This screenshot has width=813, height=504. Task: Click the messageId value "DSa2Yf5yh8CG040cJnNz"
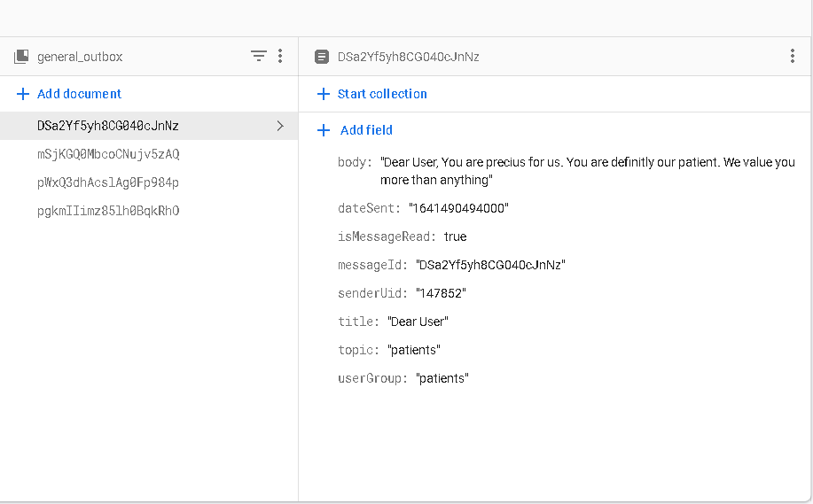pyautogui.click(x=490, y=265)
